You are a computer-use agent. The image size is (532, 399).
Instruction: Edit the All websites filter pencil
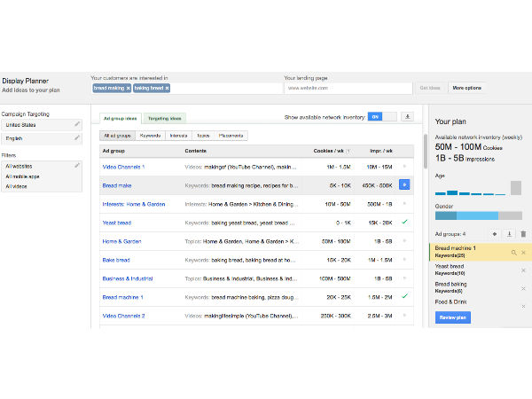click(x=77, y=166)
